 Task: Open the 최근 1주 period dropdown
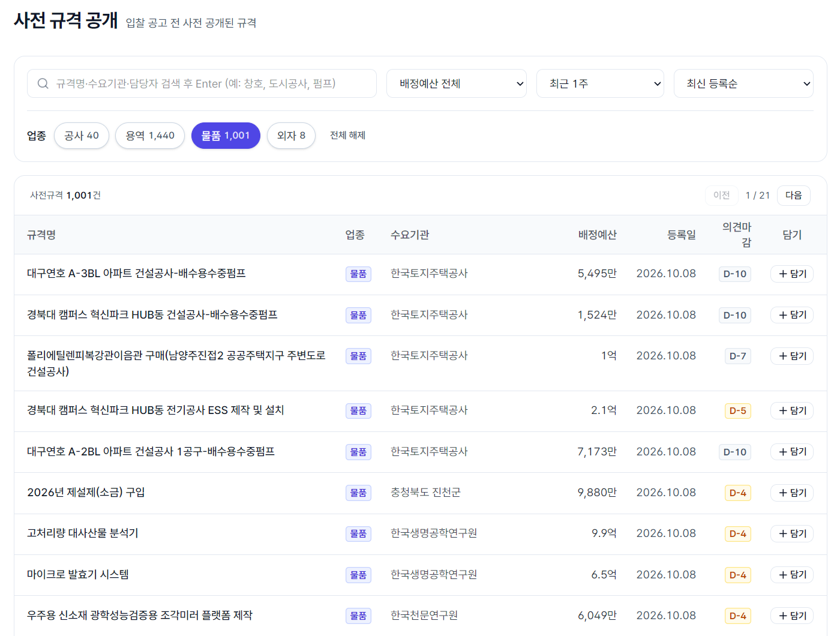600,83
